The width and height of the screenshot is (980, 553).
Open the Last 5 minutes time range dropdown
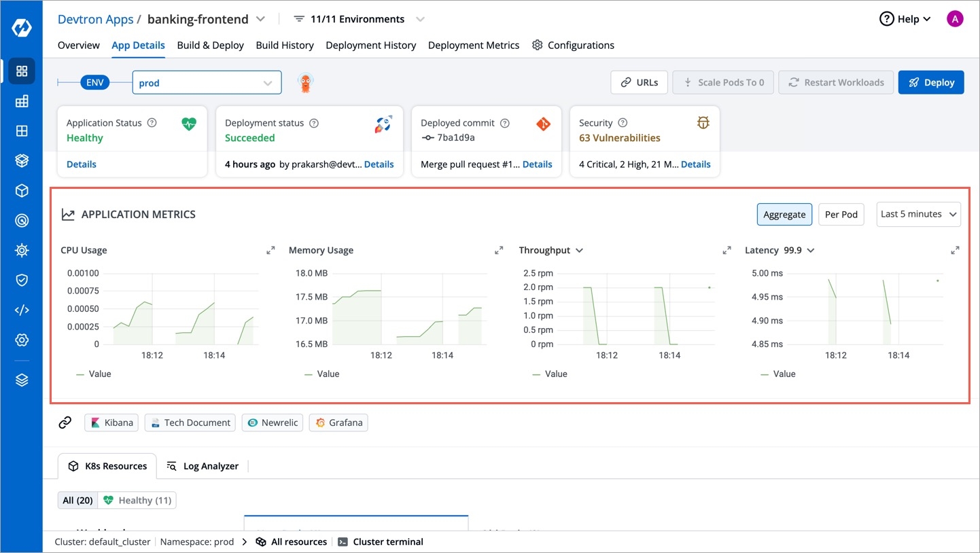(918, 214)
